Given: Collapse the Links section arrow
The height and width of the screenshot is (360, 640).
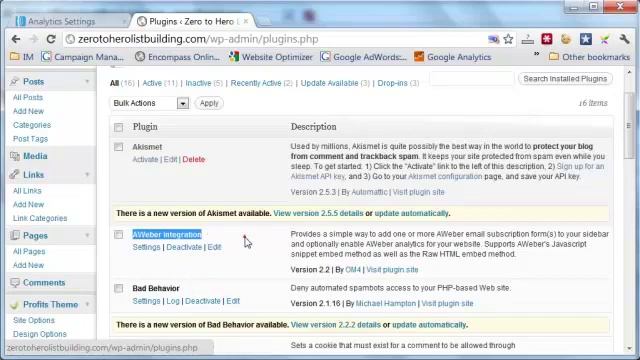Looking at the screenshot, I should point(87,175).
